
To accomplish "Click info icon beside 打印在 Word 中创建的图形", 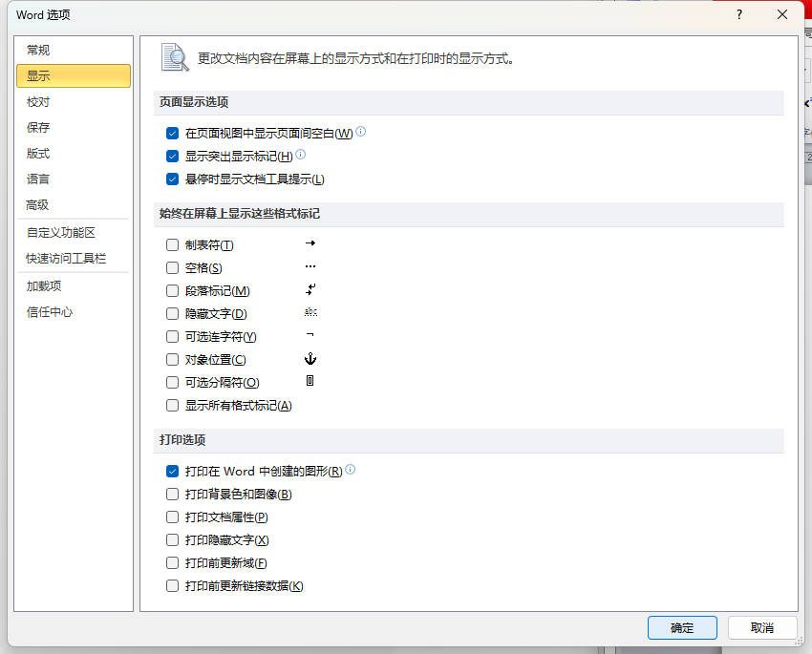I will pos(350,470).
